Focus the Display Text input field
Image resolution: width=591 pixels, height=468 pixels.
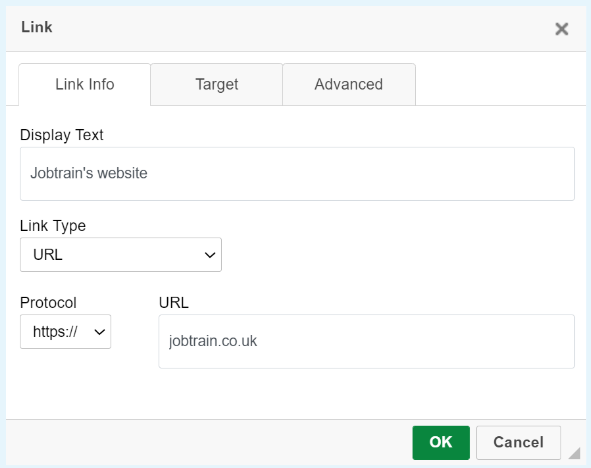(297, 174)
